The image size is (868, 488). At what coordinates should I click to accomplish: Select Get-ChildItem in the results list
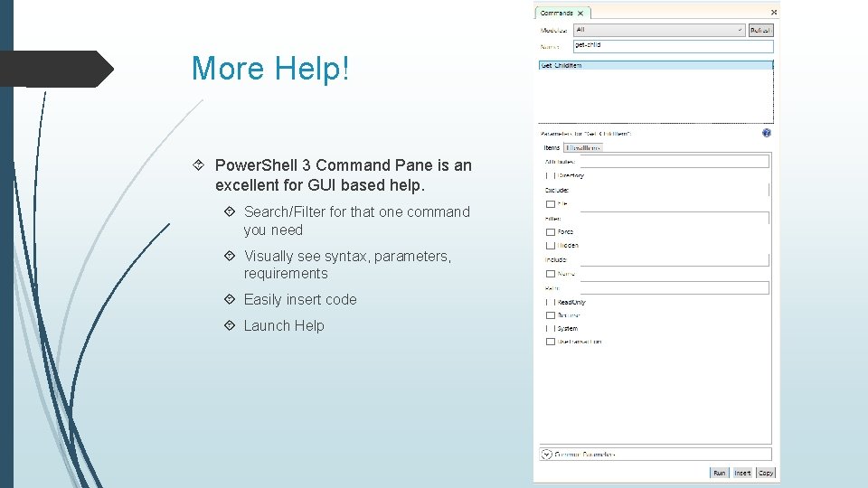point(656,65)
